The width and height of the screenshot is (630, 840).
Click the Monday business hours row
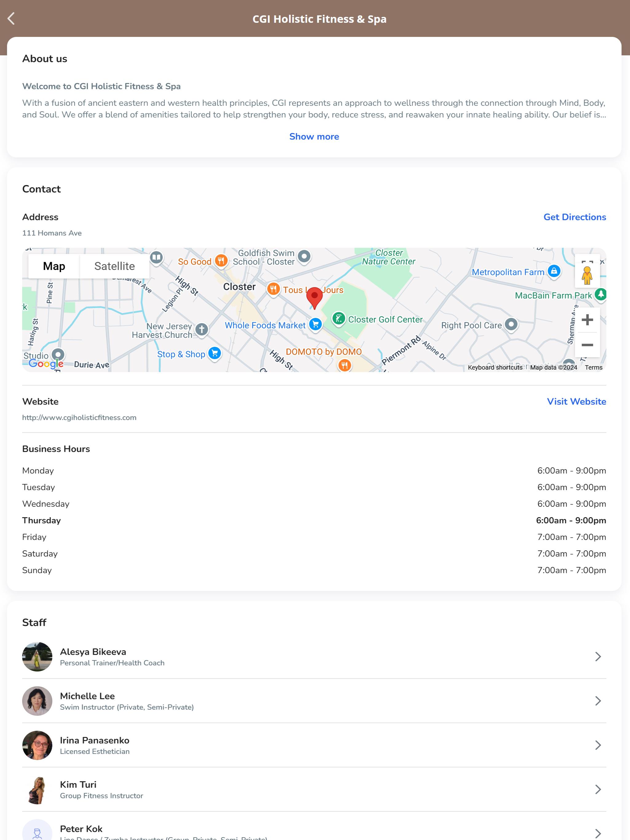pyautogui.click(x=314, y=471)
